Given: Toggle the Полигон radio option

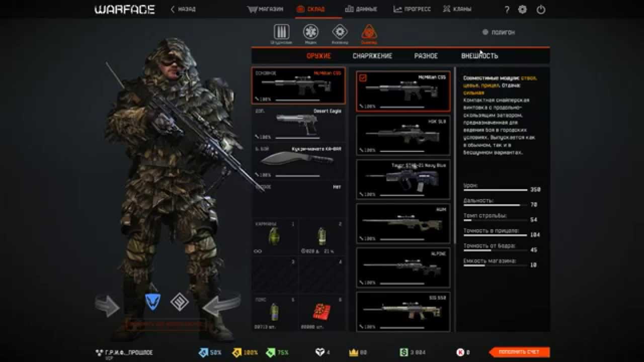Looking at the screenshot, I should pos(485,32).
